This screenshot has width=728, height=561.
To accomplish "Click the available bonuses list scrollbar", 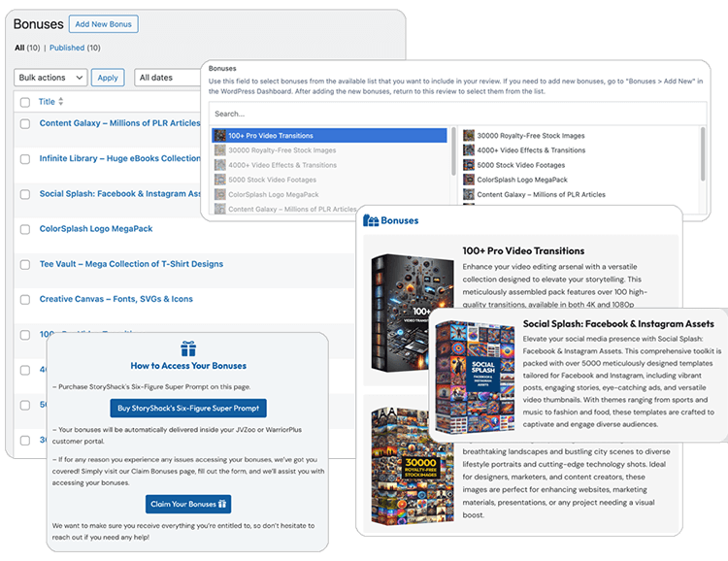I will coord(453,151).
